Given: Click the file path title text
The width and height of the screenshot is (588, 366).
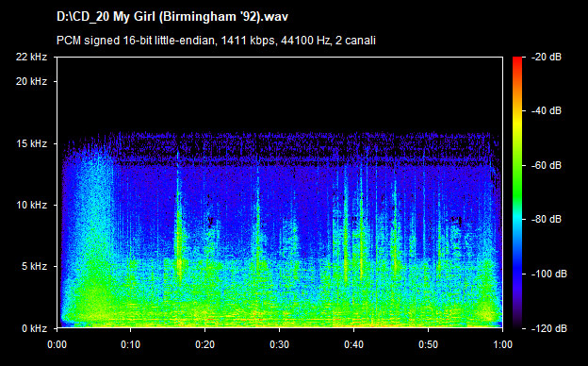Looking at the screenshot, I should 172,17.
